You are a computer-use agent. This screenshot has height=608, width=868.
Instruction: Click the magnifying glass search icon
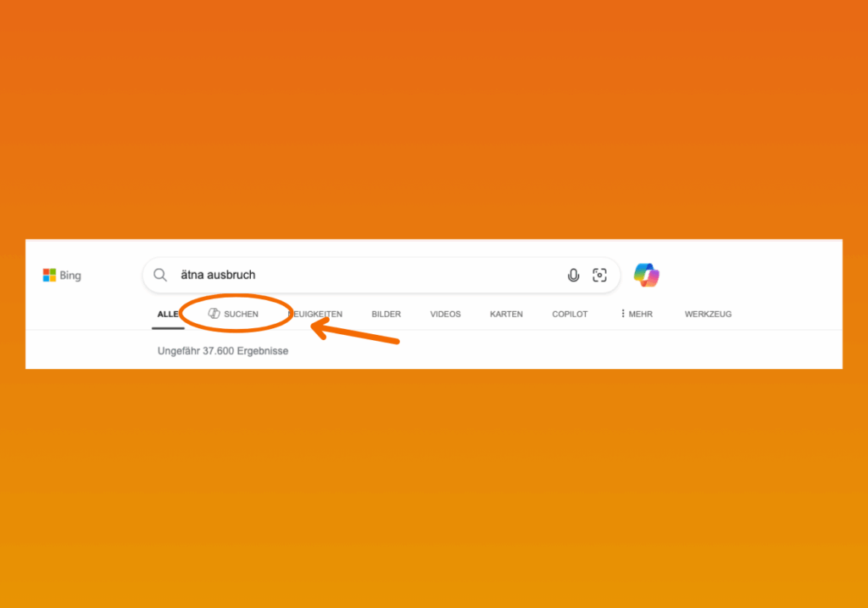point(160,276)
